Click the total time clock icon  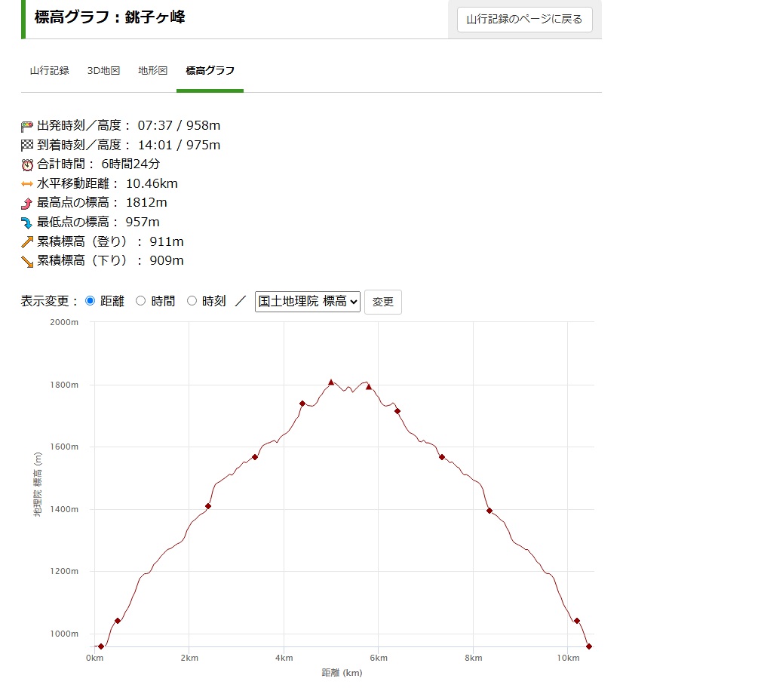point(27,164)
